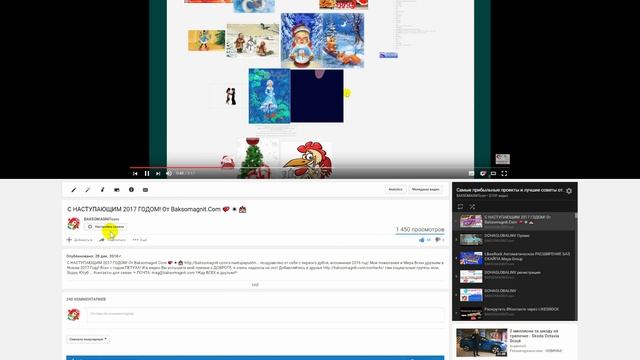640x360 pixels.
Task: Open the BAKSOMAGNITcom channel name link
Action: (x=101, y=219)
